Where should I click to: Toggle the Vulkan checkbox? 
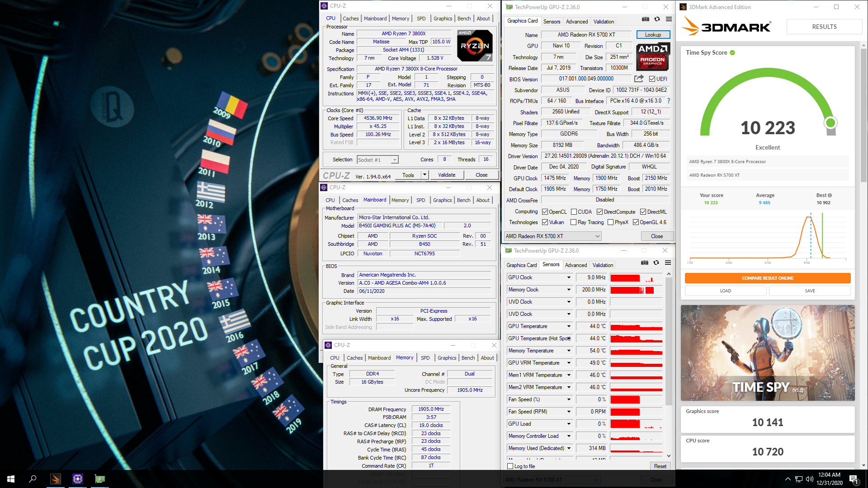545,222
